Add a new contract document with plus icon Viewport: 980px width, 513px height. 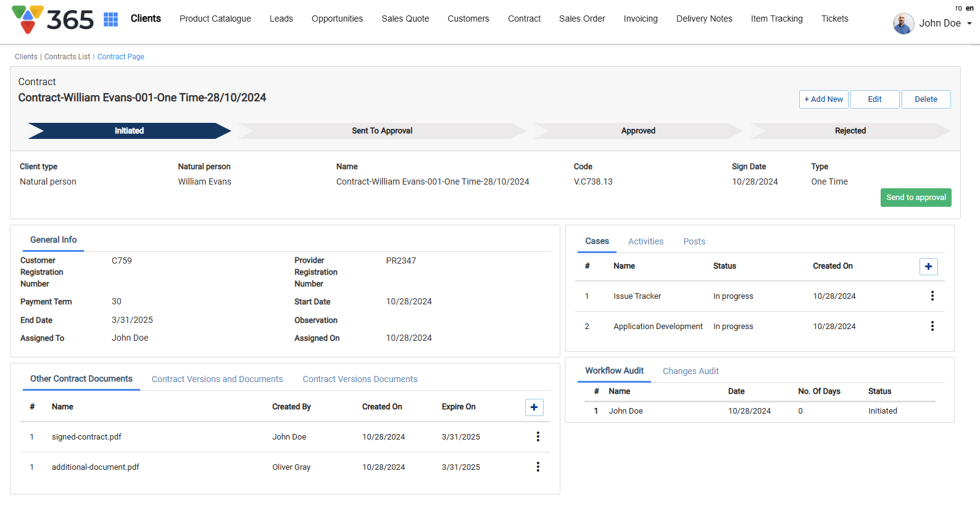[x=534, y=407]
